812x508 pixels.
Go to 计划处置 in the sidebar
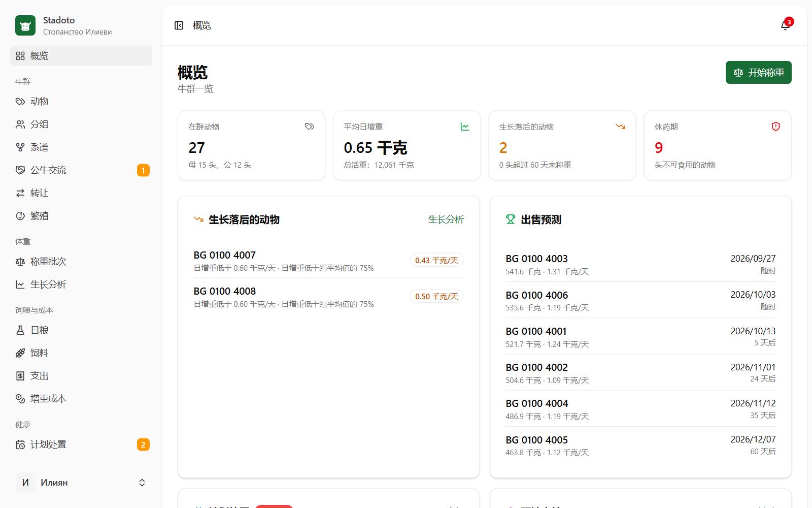coord(81,444)
